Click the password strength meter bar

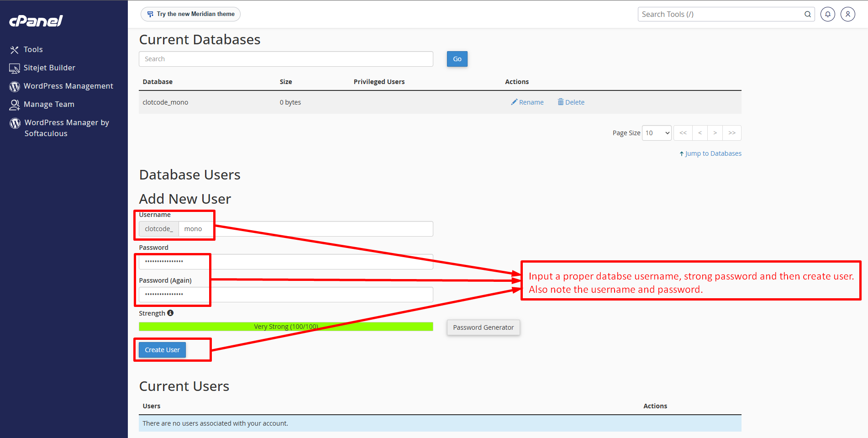(x=286, y=327)
